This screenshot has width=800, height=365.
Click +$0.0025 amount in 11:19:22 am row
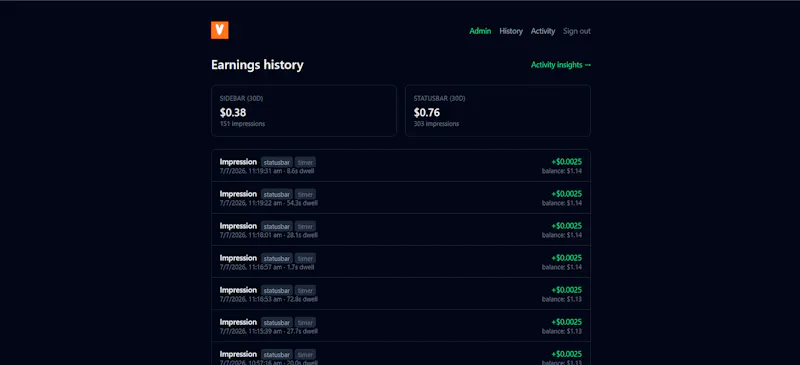(x=566, y=194)
